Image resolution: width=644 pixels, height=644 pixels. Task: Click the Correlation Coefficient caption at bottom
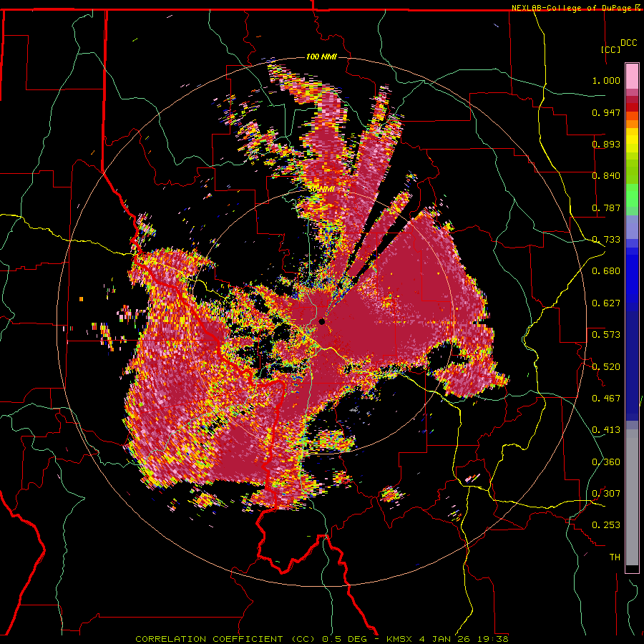point(322,639)
